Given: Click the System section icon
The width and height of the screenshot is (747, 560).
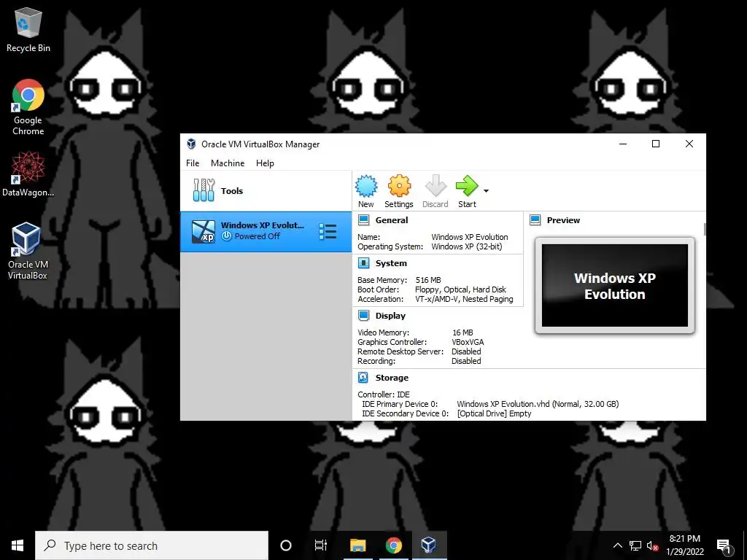Looking at the screenshot, I should [363, 263].
